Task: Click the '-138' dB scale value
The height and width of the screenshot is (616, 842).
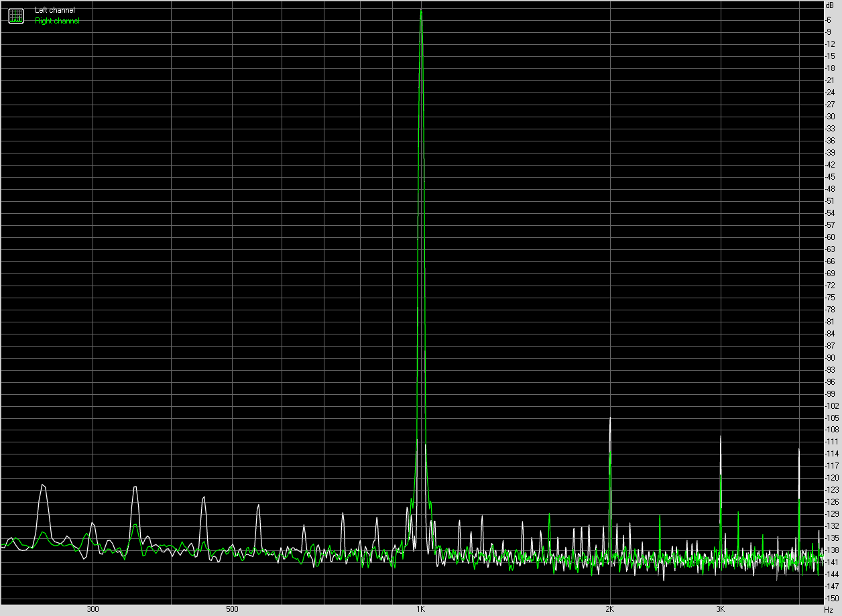Action: [832, 550]
